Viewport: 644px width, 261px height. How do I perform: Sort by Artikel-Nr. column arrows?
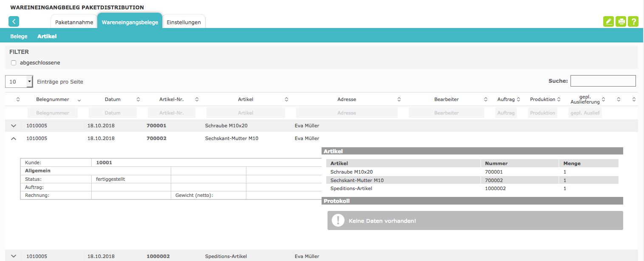[197, 99]
